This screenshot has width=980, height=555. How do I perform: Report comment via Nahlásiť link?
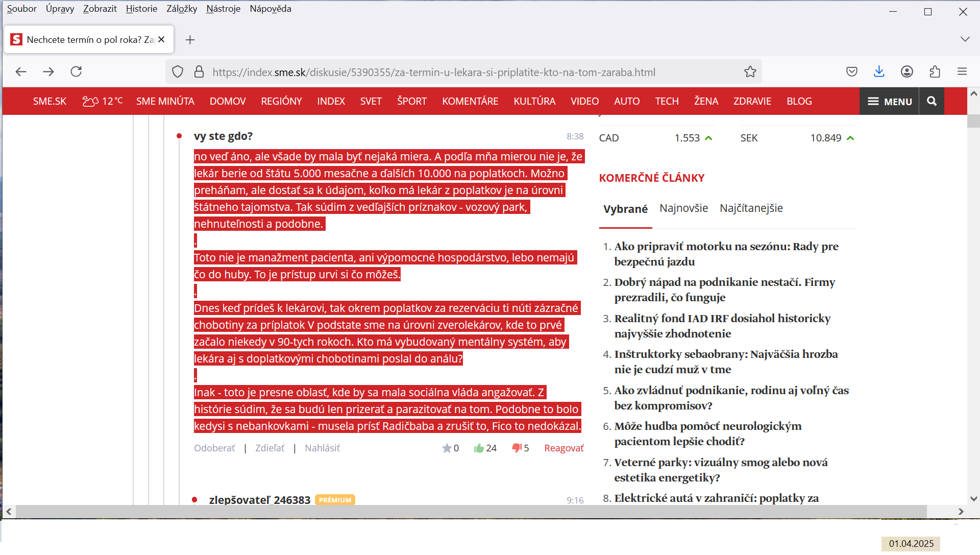pos(322,448)
